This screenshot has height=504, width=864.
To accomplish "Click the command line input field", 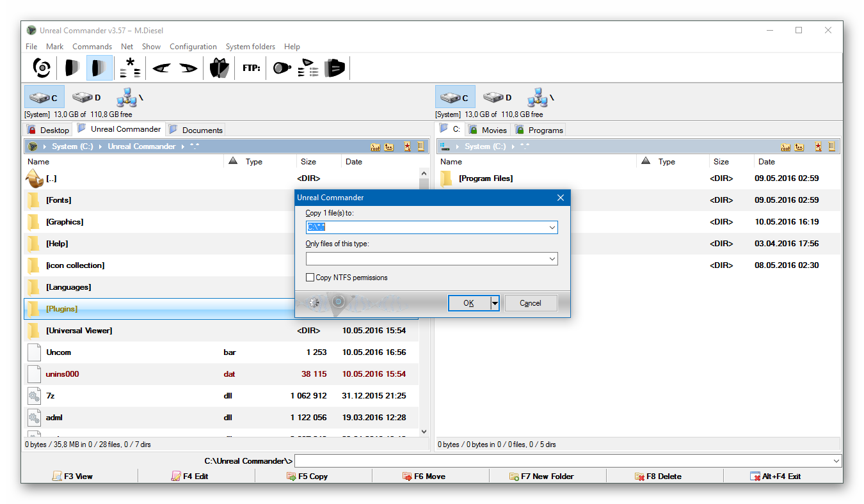I will 563,461.
